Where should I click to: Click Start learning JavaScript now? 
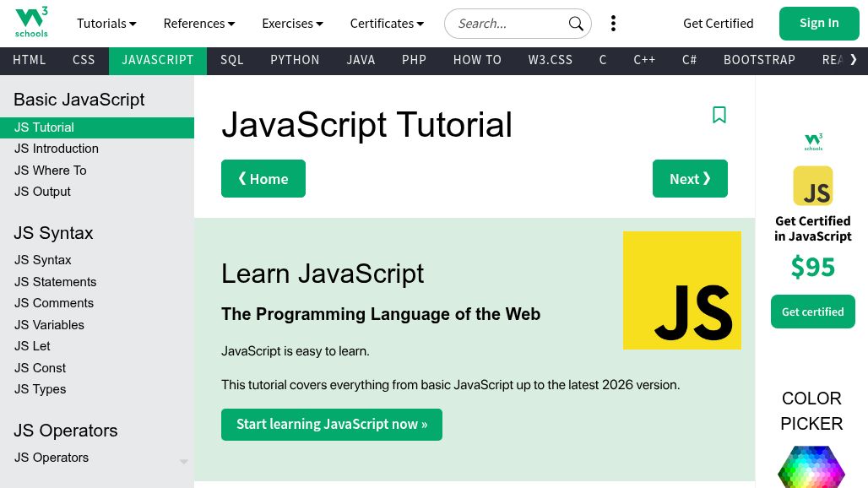point(332,425)
